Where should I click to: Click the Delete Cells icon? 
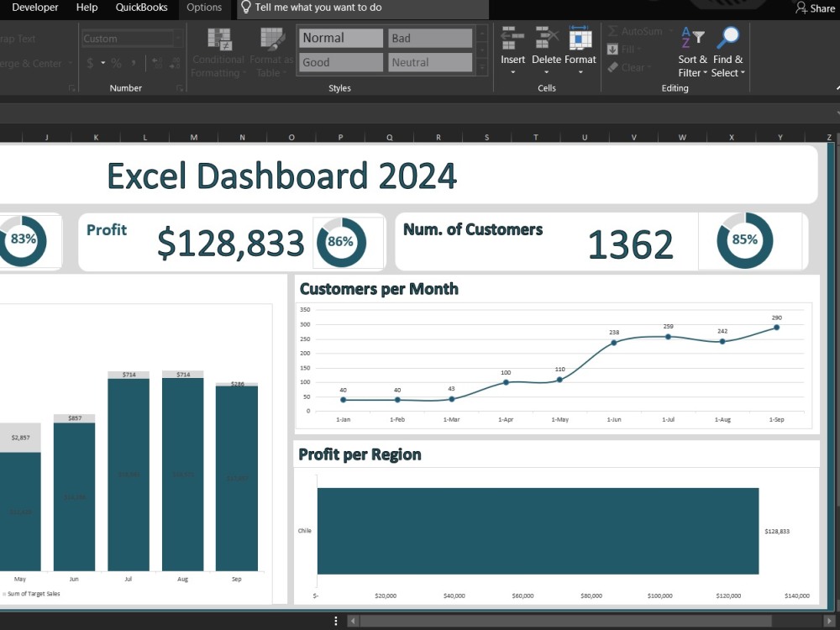[547, 48]
